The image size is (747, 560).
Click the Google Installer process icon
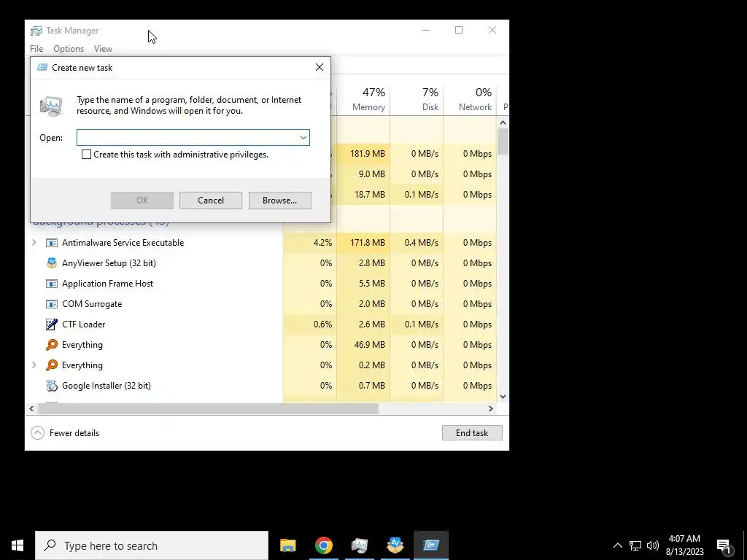(x=52, y=386)
